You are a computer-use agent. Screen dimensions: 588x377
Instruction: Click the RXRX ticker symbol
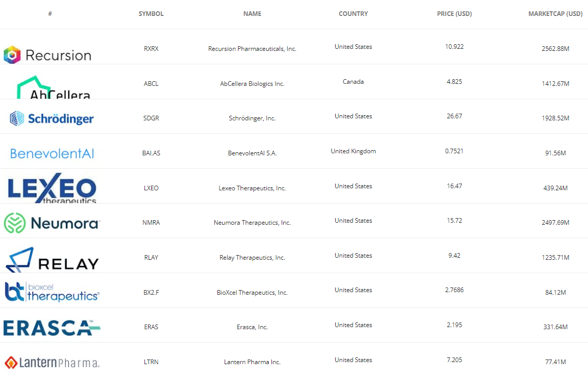tap(151, 49)
